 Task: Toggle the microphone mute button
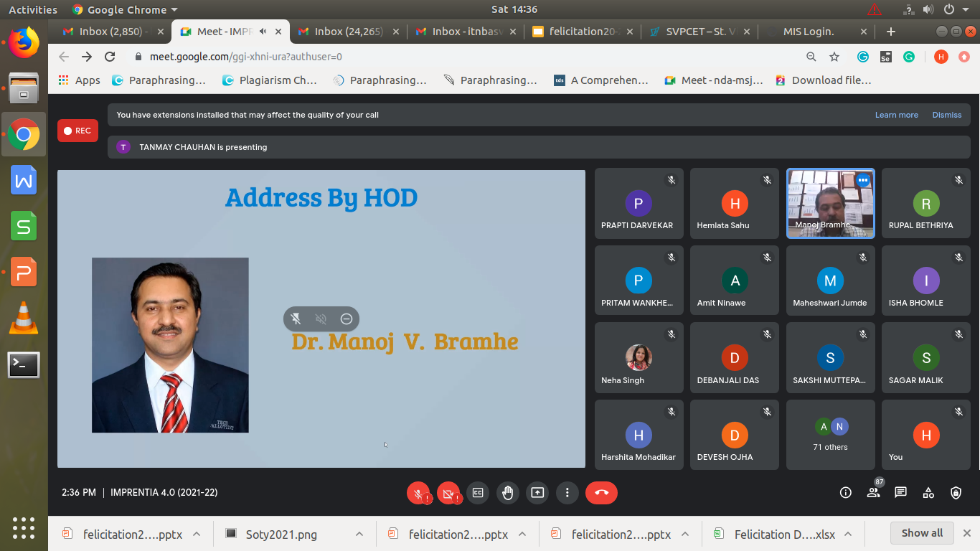point(418,493)
